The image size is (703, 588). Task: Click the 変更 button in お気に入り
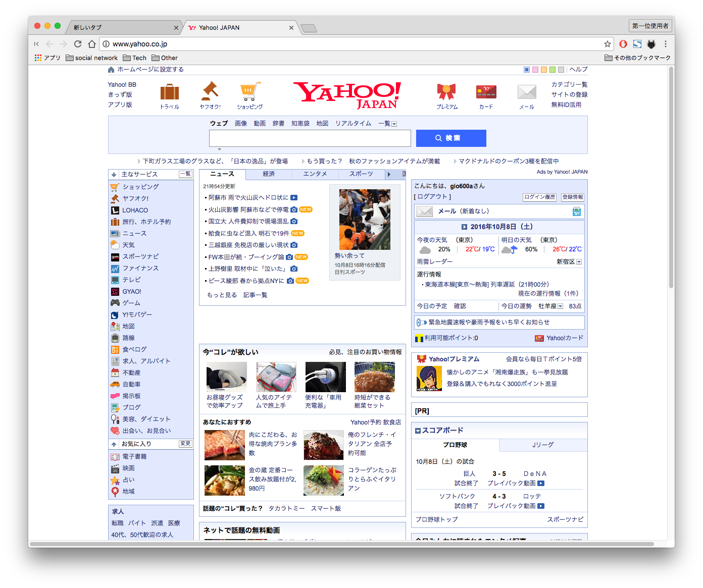coord(185,444)
